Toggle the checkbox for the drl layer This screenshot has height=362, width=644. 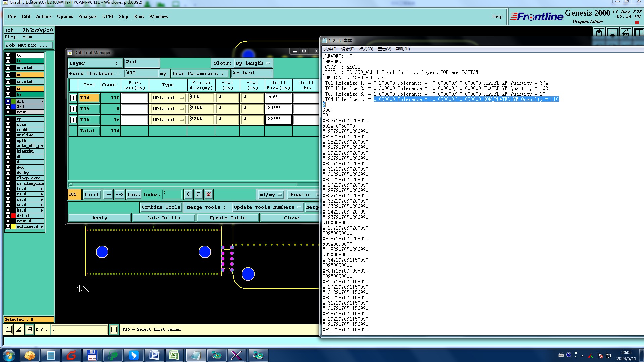(8, 101)
